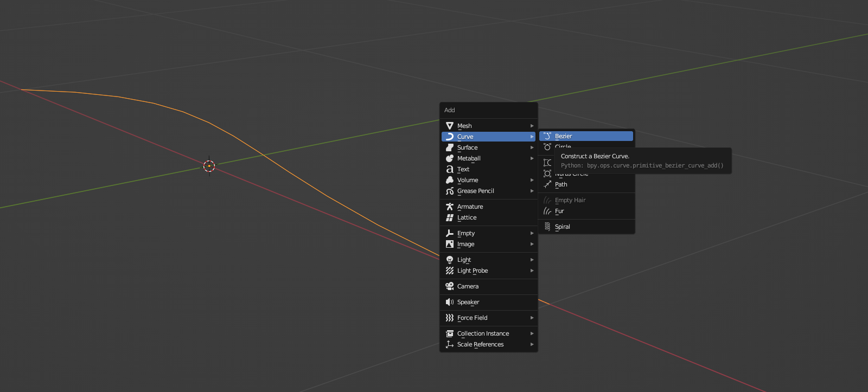Expand the Mesh submenu arrow
The height and width of the screenshot is (392, 868).
[532, 126]
